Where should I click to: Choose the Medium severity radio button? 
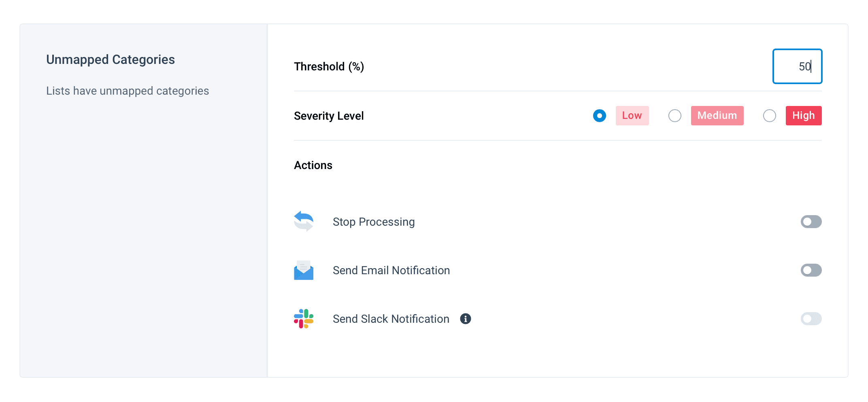pos(675,116)
